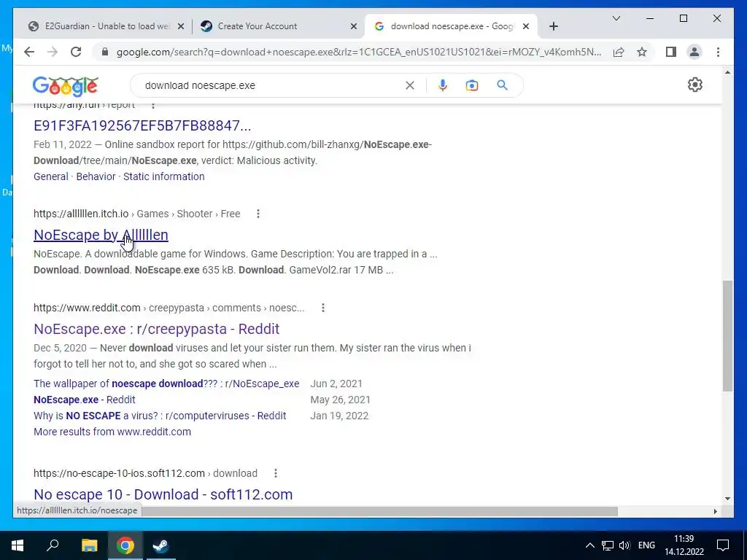The image size is (747, 560).
Task: Open the General sitelink
Action: [51, 176]
